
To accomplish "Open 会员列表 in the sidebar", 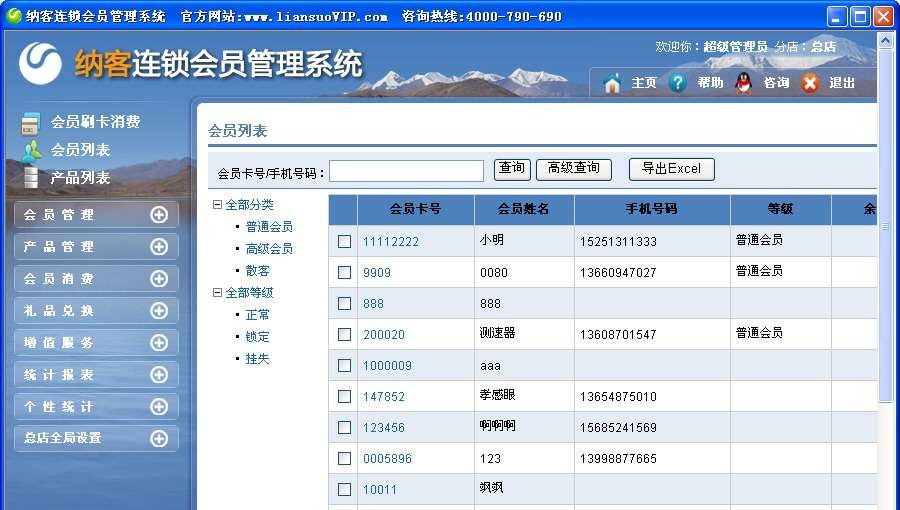I will 80,150.
